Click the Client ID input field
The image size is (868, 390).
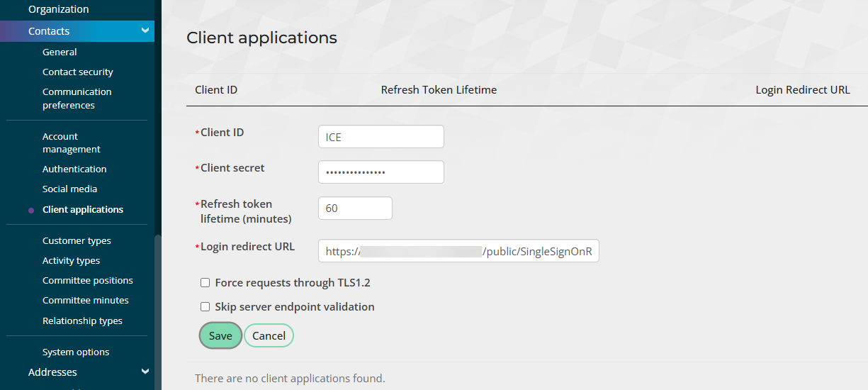tap(381, 137)
